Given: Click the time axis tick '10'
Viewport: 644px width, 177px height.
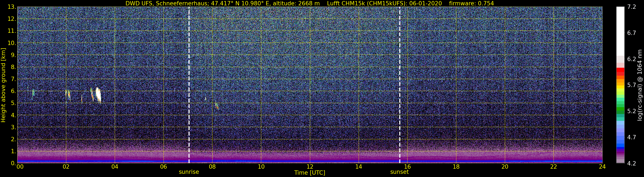Looking at the screenshot, I should tap(261, 167).
